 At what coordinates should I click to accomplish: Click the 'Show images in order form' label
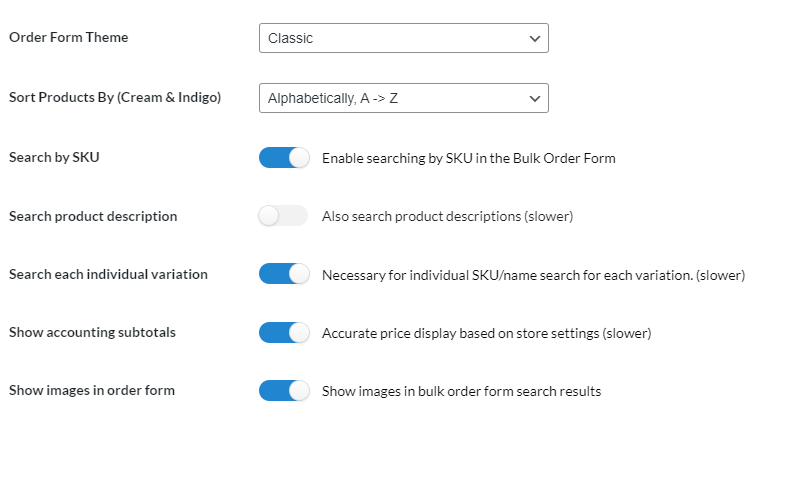92,390
